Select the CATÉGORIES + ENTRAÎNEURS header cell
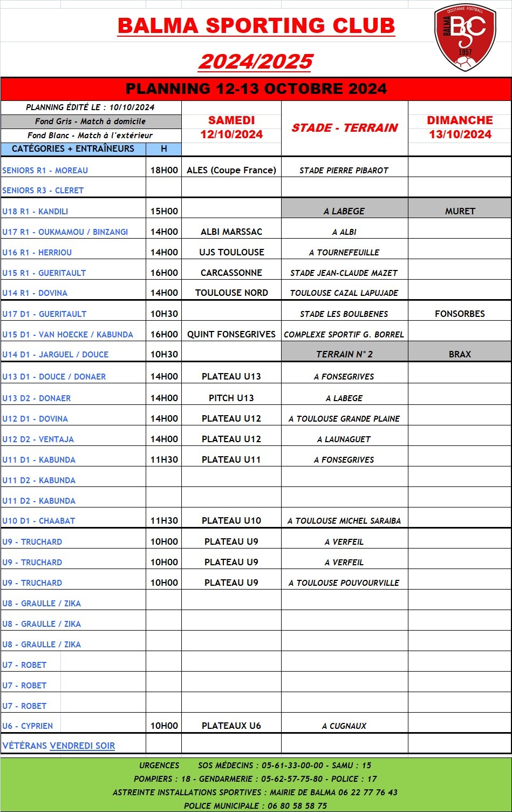This screenshot has height=812, width=512. click(73, 148)
